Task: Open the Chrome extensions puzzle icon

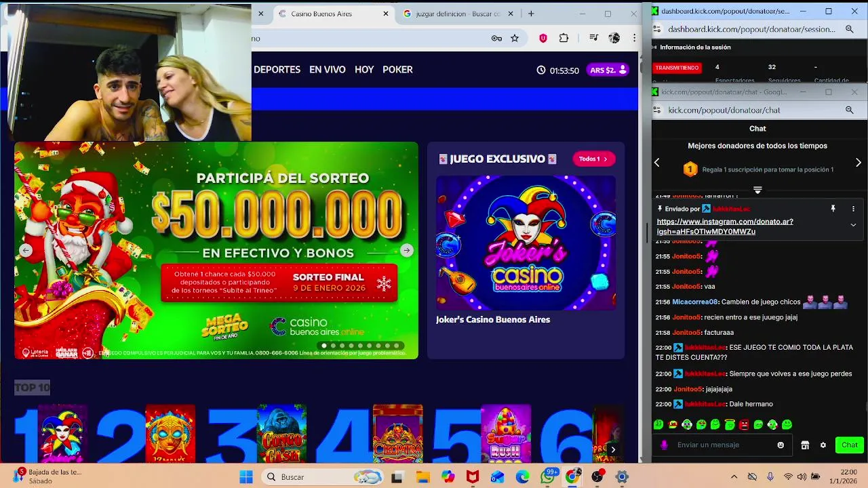Action: [x=564, y=39]
